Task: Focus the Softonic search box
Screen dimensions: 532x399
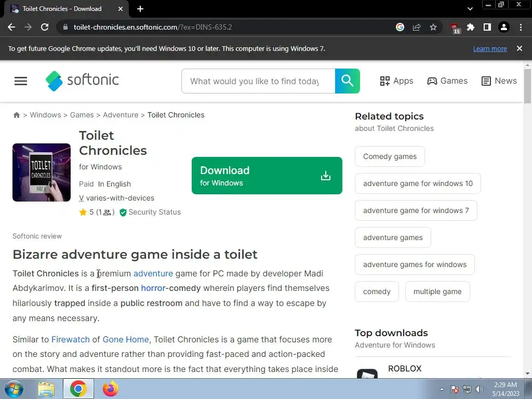Action: pos(258,81)
